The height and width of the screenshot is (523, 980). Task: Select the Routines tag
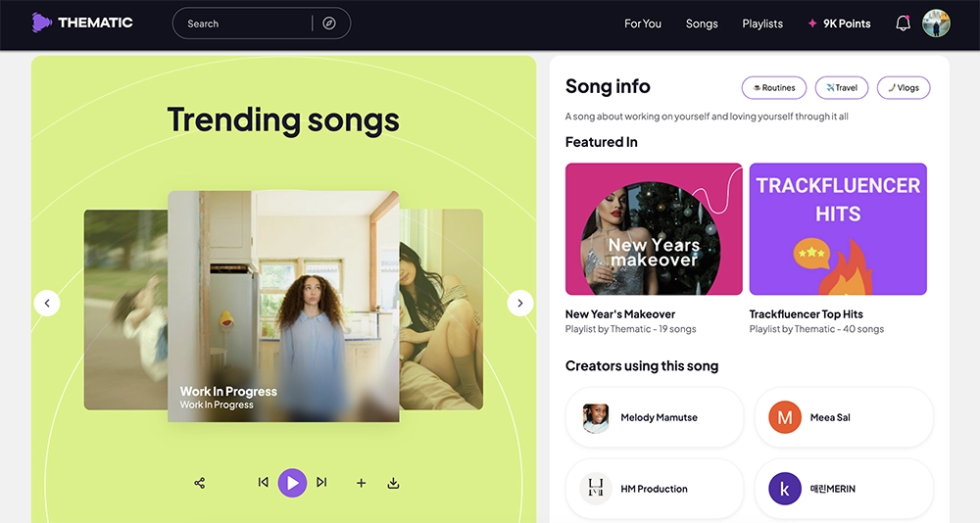pos(774,87)
